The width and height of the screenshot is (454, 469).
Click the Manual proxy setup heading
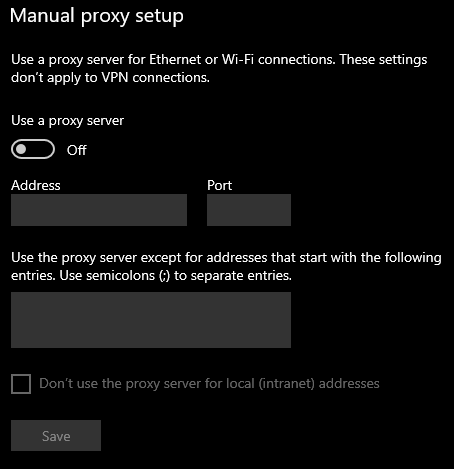coord(97,16)
